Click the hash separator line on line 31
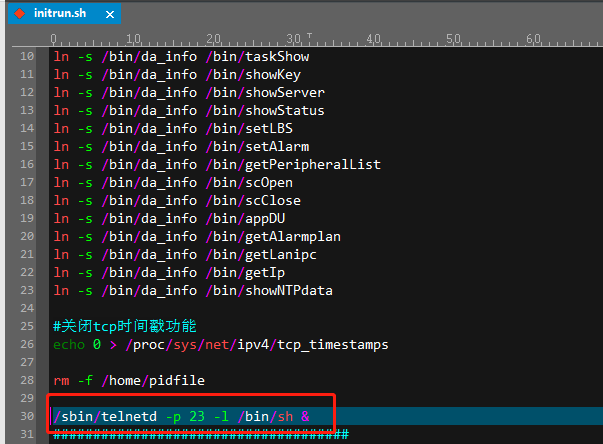603x444 pixels. point(200,434)
